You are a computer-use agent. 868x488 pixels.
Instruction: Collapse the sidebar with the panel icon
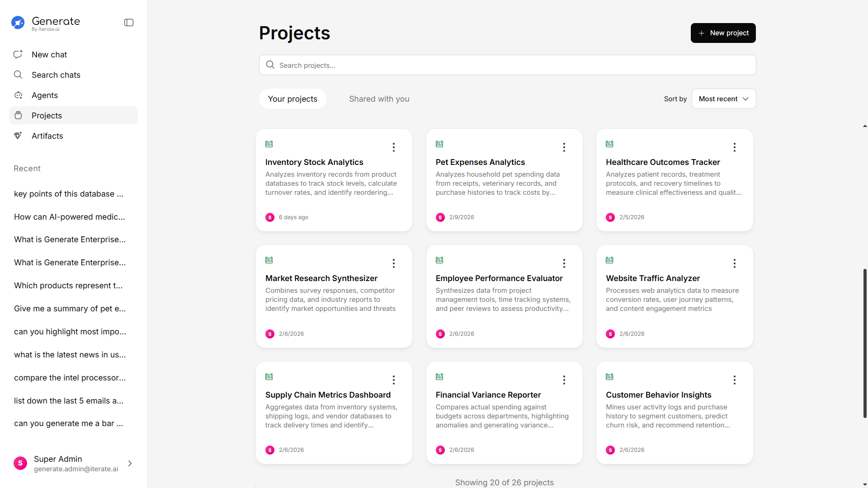[x=129, y=23]
